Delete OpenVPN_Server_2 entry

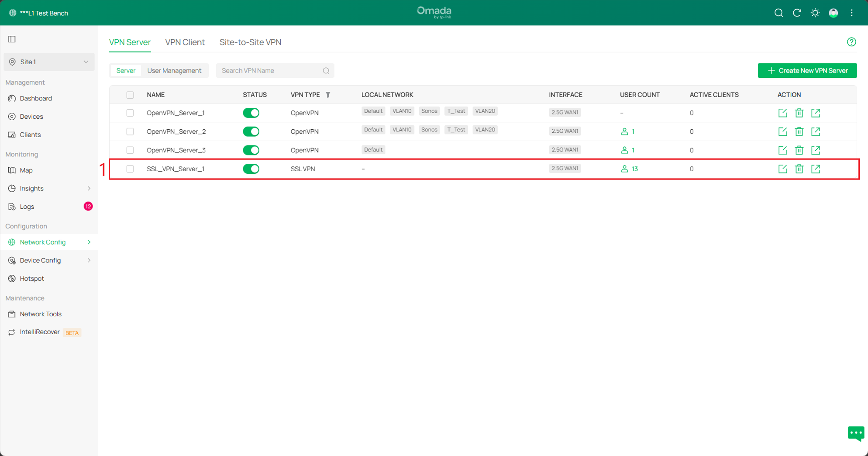tap(799, 131)
